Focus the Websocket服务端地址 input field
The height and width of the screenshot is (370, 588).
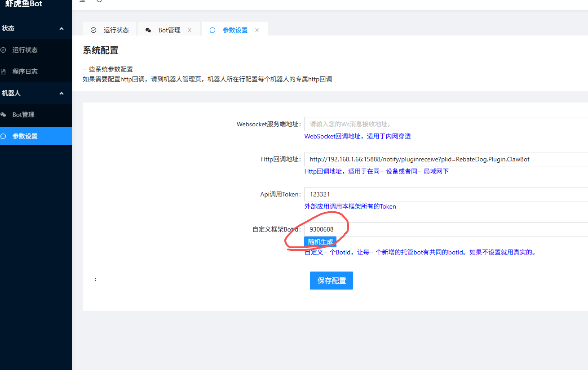(445, 124)
